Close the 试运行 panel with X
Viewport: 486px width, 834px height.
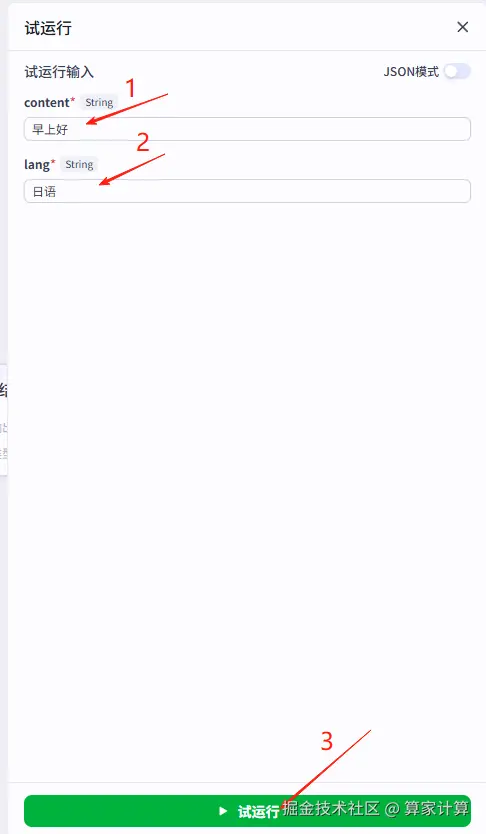pyautogui.click(x=463, y=27)
